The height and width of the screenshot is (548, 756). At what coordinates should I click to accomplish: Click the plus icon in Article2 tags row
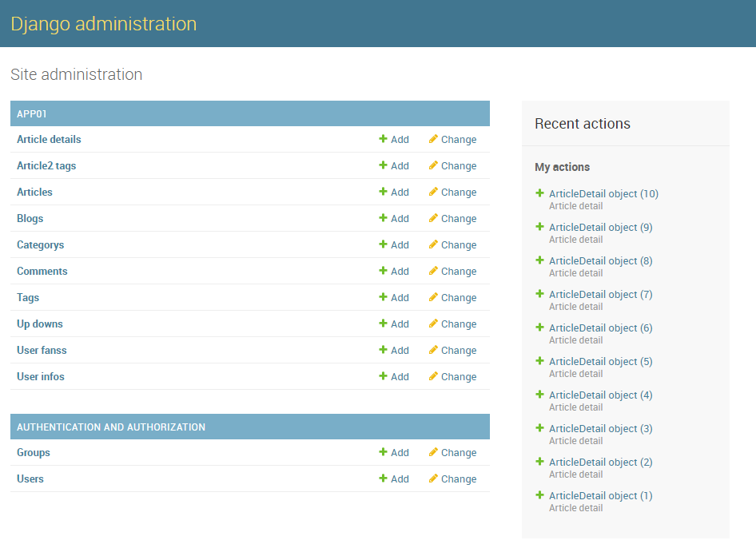coord(383,165)
